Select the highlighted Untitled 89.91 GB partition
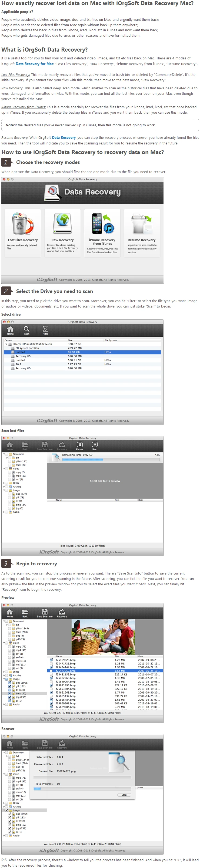Viewport: 200px width, 868px height. coord(82,352)
